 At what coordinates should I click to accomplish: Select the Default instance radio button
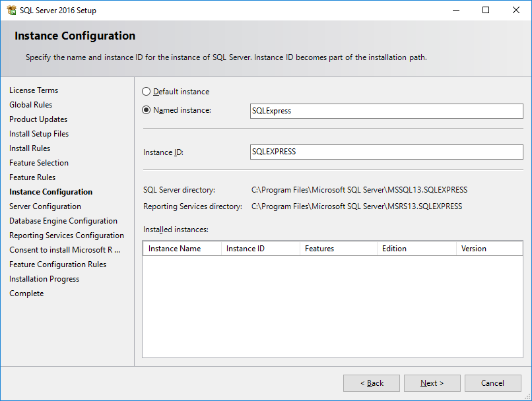tap(147, 92)
